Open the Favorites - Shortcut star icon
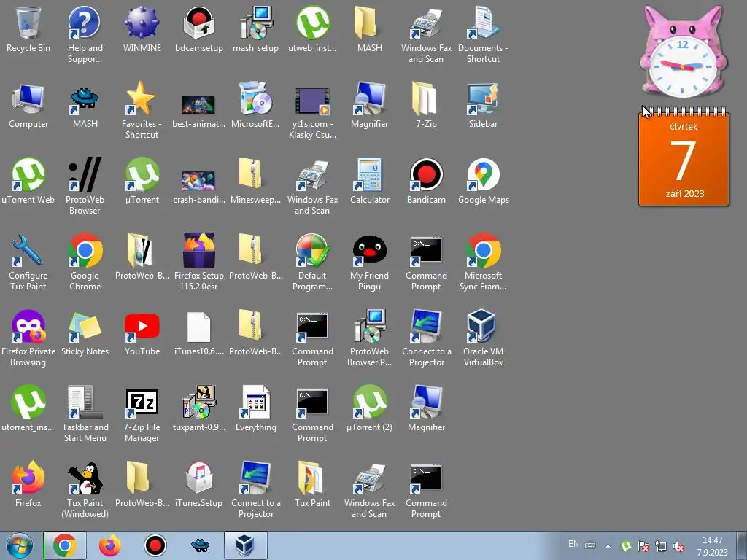The height and width of the screenshot is (560, 747). pos(142,111)
